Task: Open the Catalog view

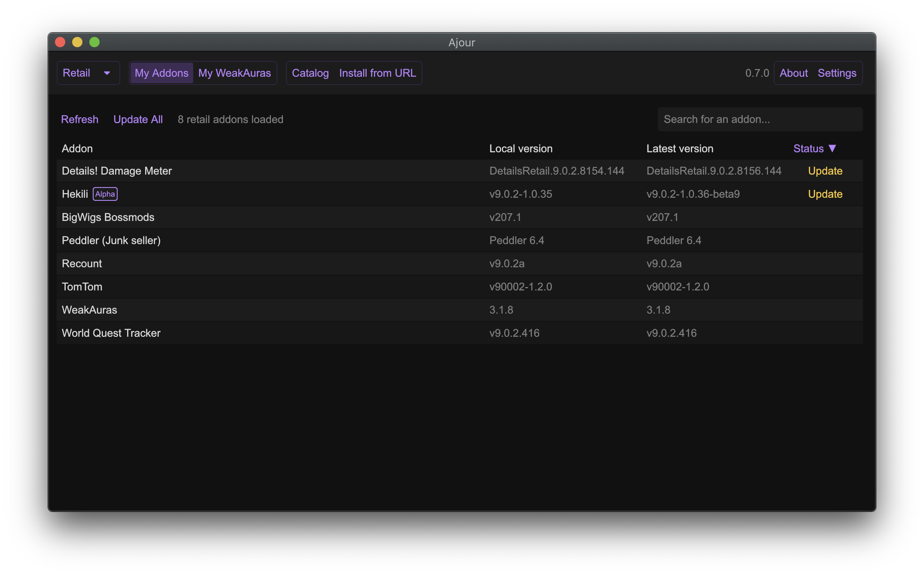Action: 310,73
